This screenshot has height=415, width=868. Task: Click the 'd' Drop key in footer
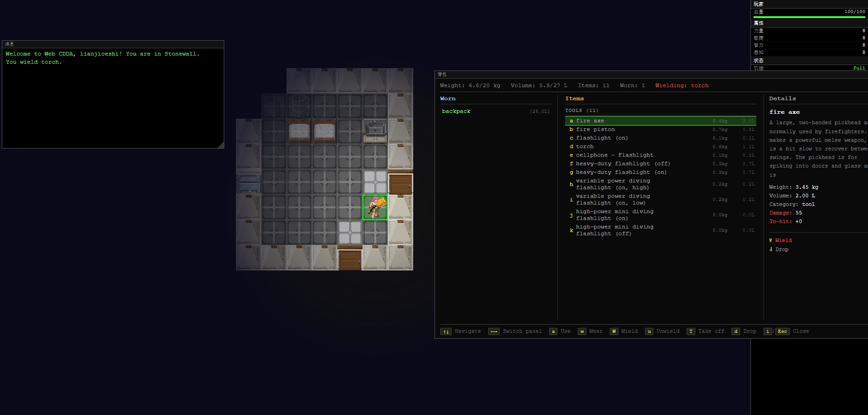736,331
